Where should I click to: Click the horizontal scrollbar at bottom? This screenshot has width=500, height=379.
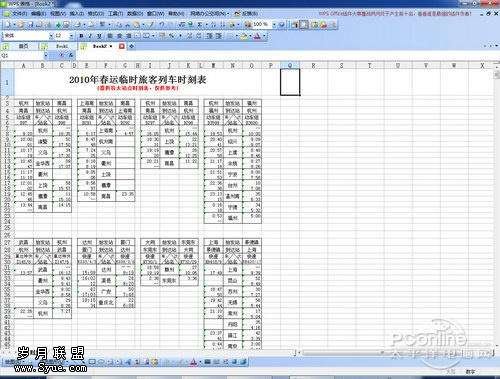point(397,352)
